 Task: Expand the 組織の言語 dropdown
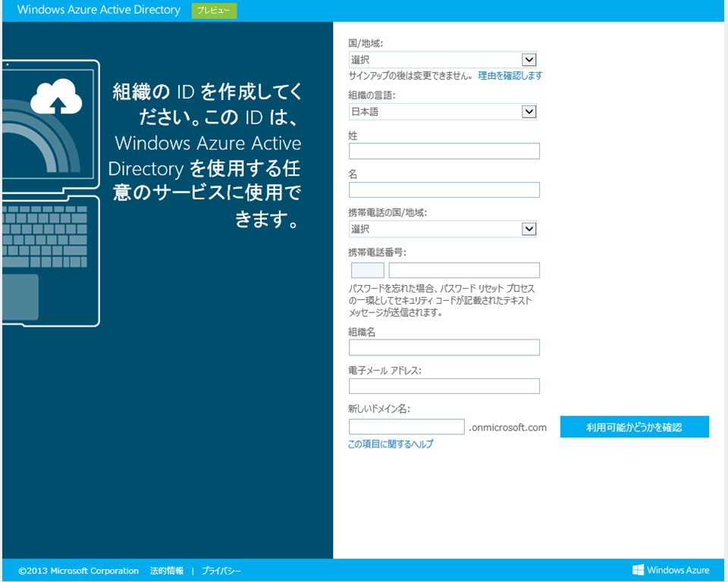coord(443,112)
